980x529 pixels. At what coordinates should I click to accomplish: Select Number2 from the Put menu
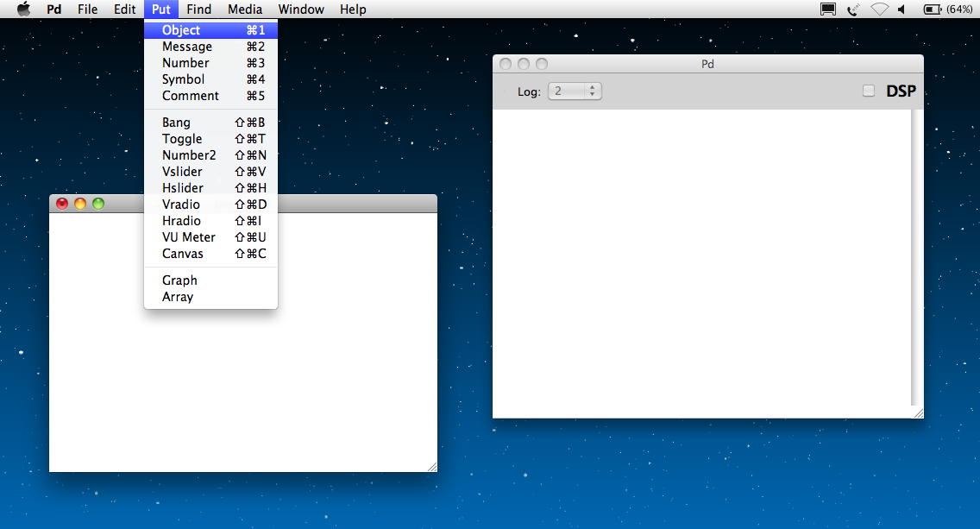210,155
